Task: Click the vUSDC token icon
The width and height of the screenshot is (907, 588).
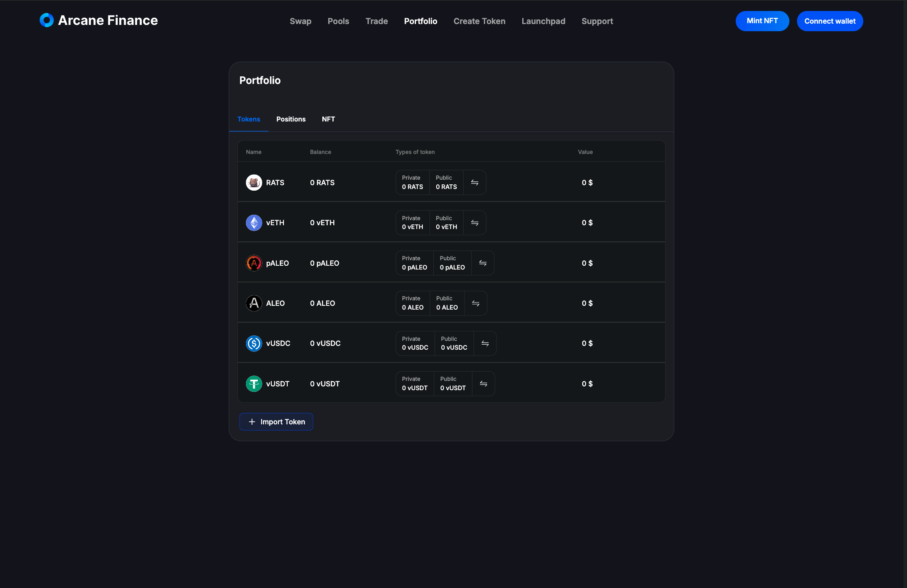Action: pyautogui.click(x=254, y=343)
